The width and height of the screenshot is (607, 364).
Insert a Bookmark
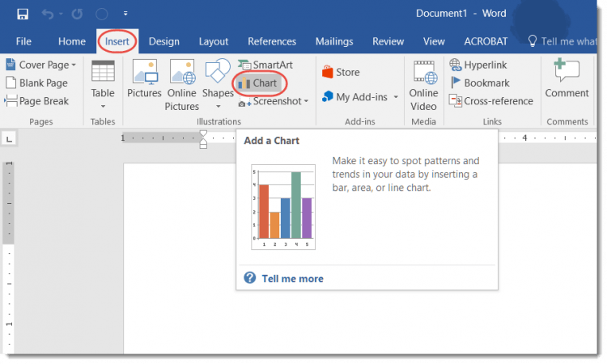point(480,83)
